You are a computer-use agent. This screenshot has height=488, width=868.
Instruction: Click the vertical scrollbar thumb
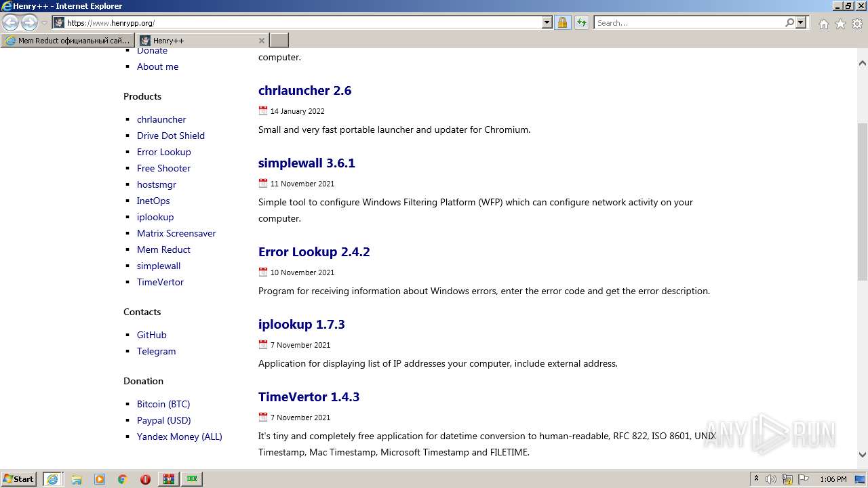tap(863, 201)
